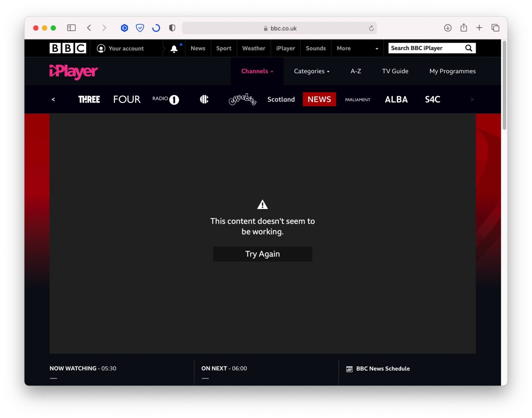
Task: Open the A-Z listing
Action: [356, 71]
